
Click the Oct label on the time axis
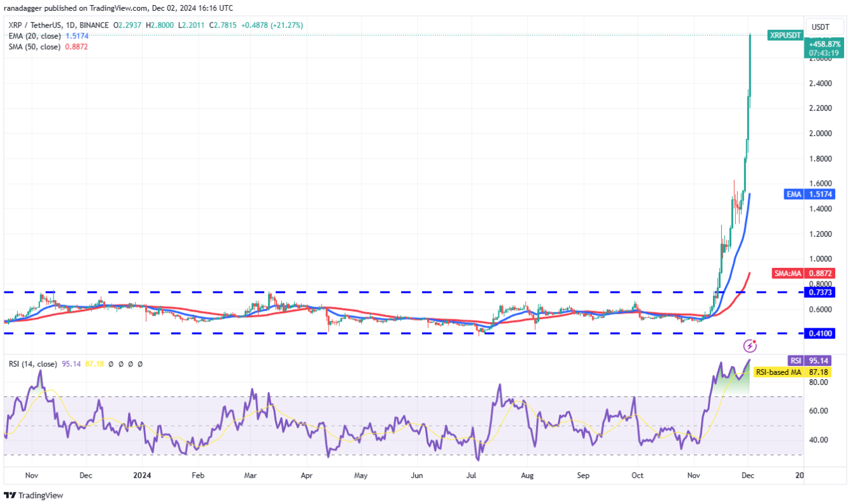pyautogui.click(x=638, y=475)
